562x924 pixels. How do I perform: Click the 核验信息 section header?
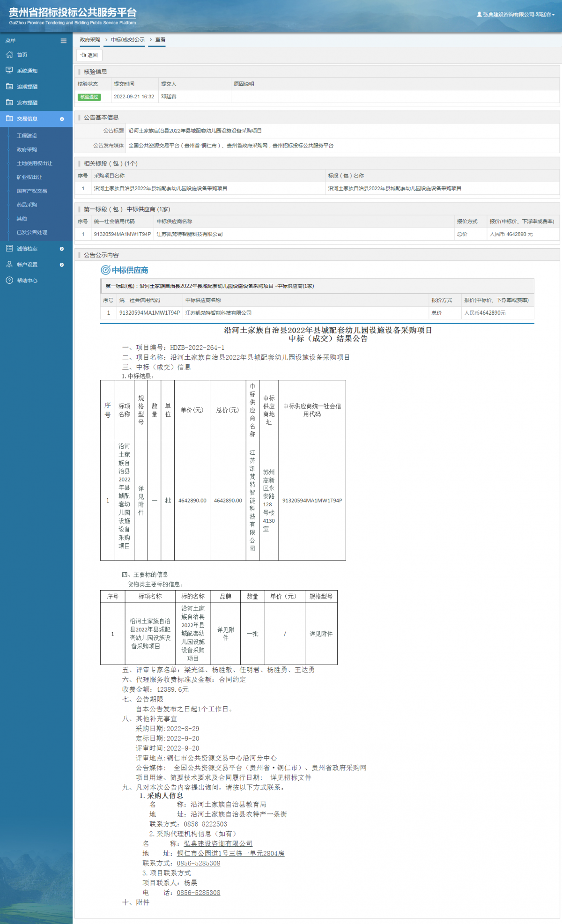coord(96,72)
